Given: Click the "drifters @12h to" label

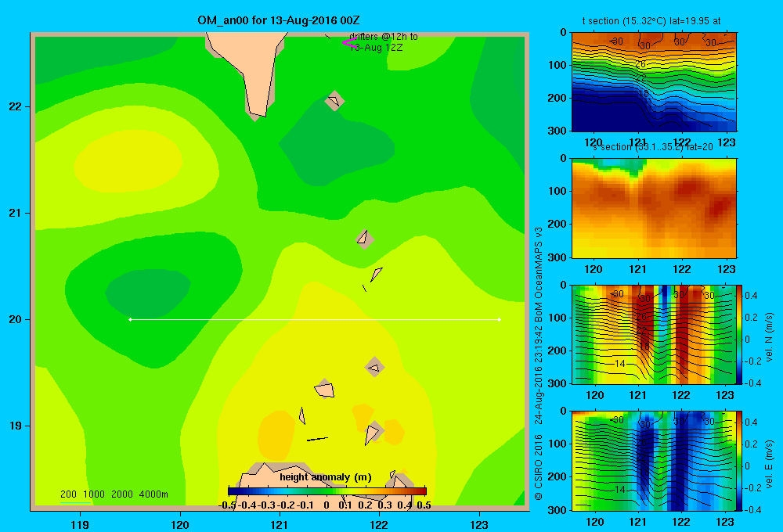Looking at the screenshot, I should [x=384, y=37].
